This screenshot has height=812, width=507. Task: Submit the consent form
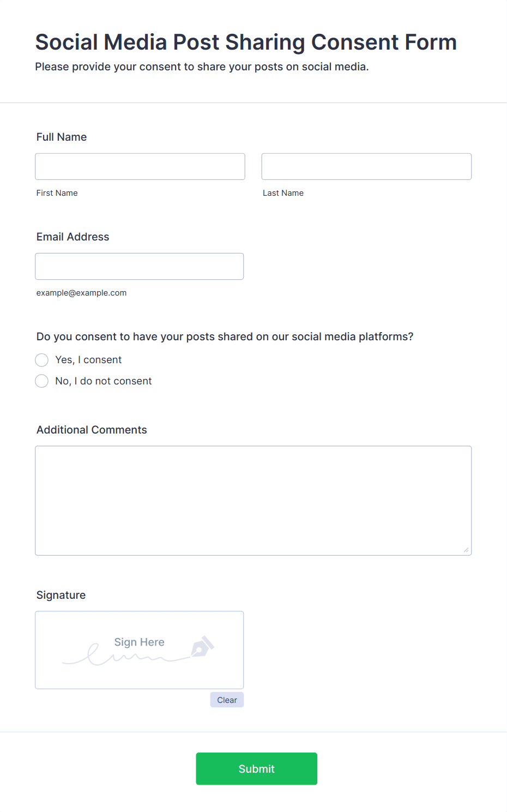click(x=257, y=769)
